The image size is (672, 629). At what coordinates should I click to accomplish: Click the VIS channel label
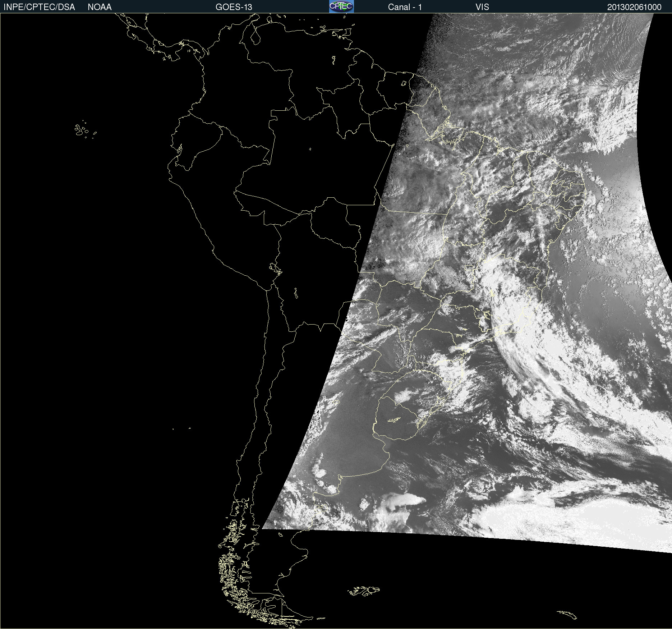pyautogui.click(x=482, y=7)
